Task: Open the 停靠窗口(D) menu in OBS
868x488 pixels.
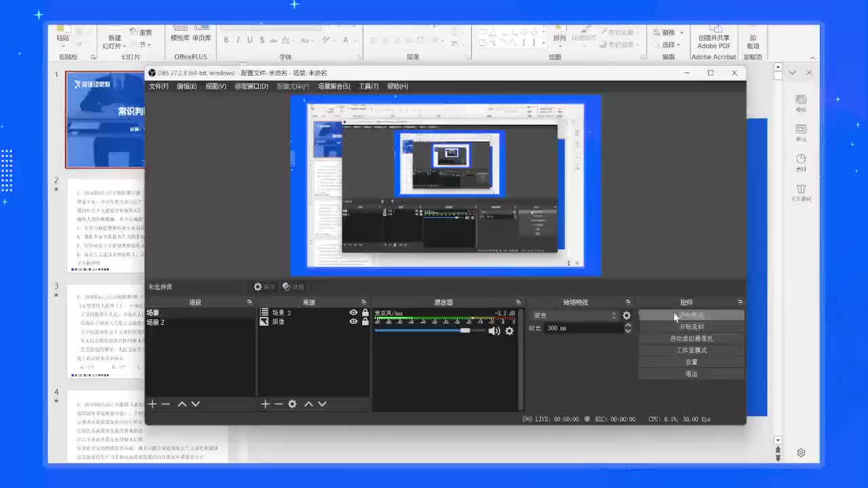Action: point(252,87)
